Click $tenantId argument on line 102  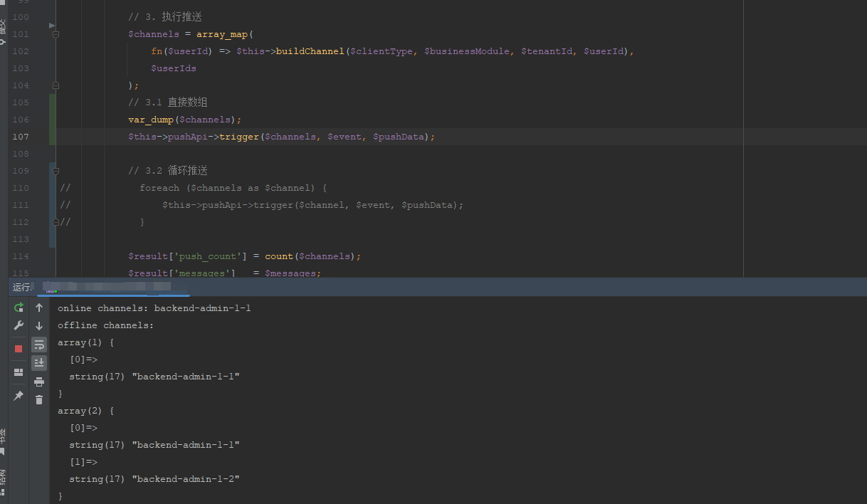click(547, 51)
